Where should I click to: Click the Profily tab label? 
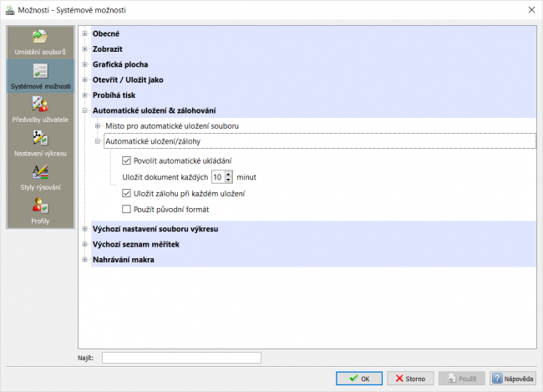pyautogui.click(x=40, y=221)
